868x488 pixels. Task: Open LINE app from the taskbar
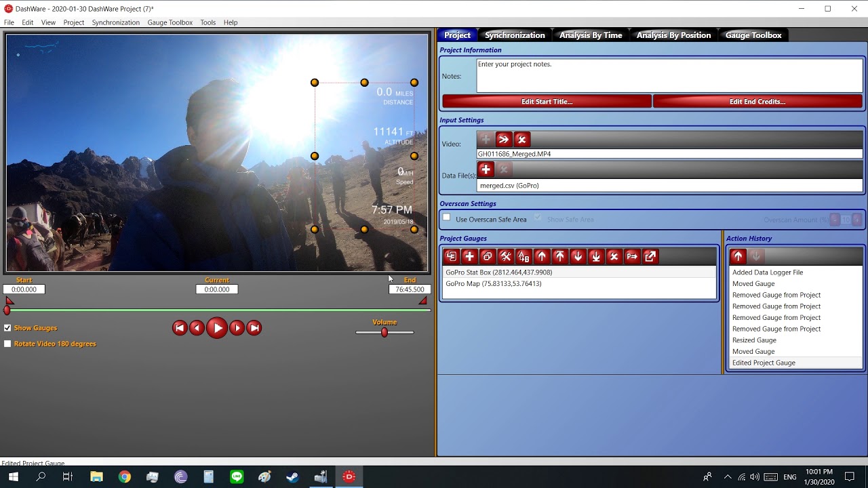coord(237,476)
